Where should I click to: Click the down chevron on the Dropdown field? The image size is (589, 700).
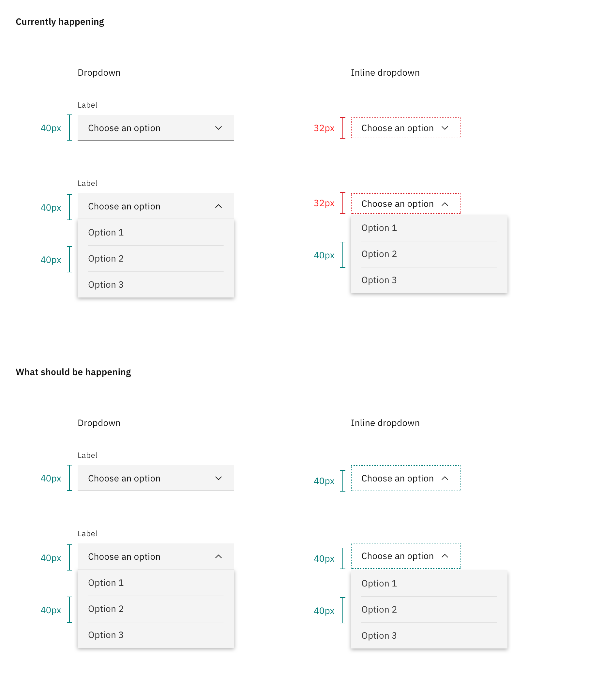[x=218, y=128]
